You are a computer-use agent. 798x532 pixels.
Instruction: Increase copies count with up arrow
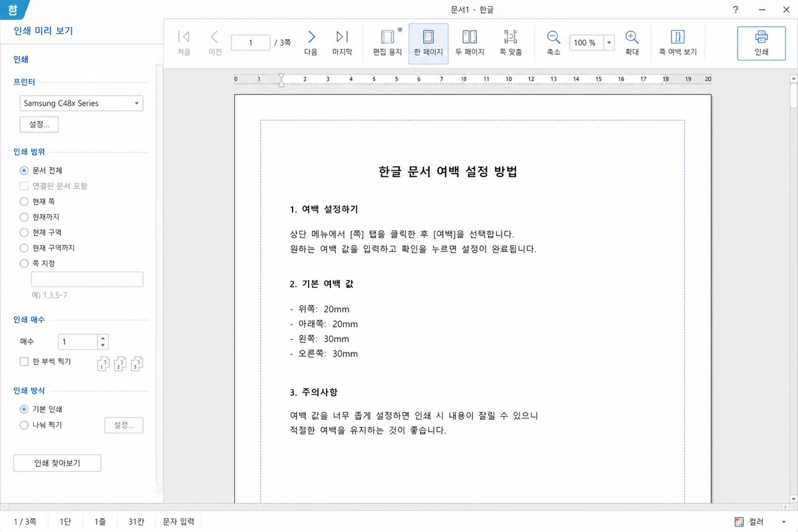pyautogui.click(x=102, y=338)
